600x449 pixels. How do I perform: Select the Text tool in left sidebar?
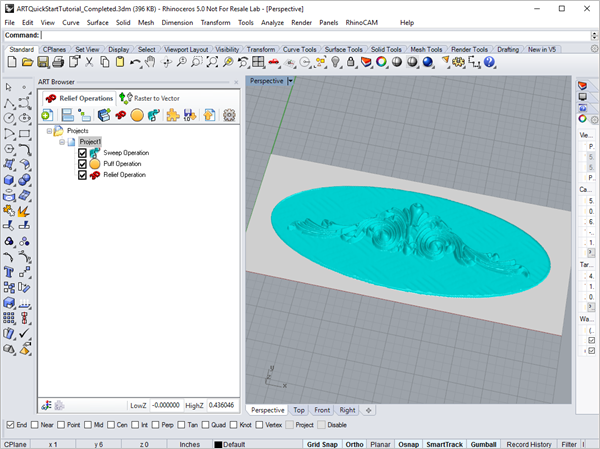tap(9, 272)
